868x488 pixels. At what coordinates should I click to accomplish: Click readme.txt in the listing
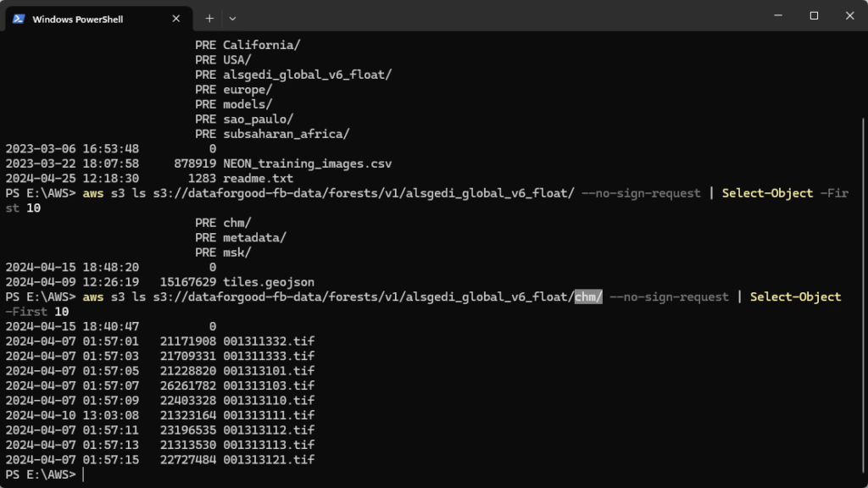[258, 178]
